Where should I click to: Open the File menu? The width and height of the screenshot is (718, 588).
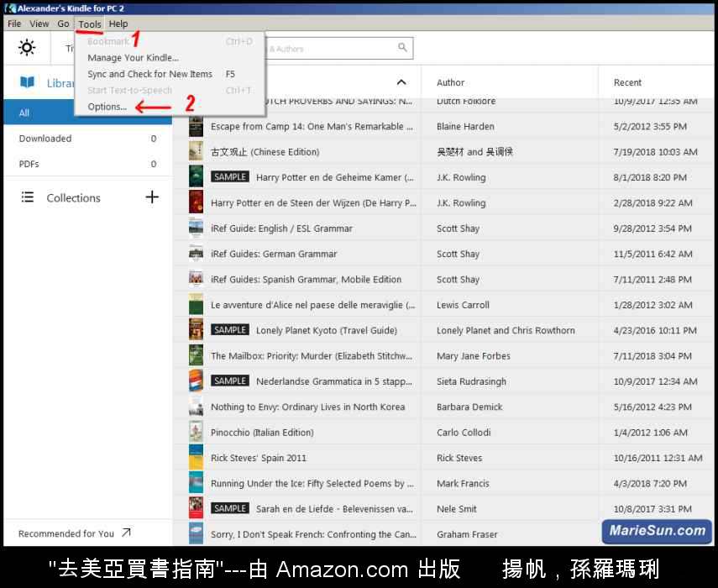point(14,24)
